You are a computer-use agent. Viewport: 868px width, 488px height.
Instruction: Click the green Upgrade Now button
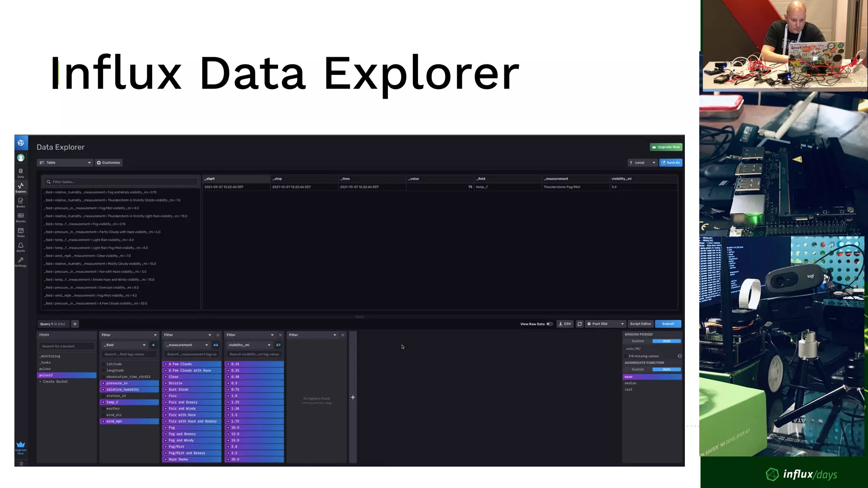666,147
